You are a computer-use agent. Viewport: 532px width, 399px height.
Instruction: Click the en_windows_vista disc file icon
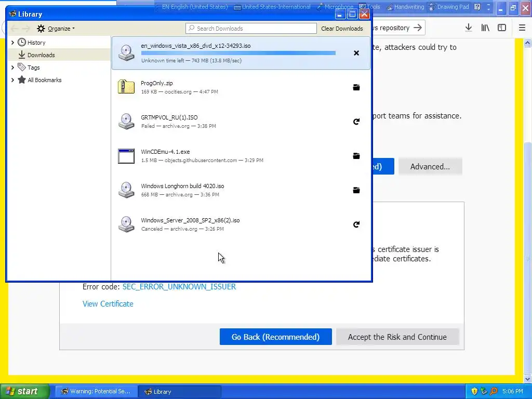click(x=126, y=53)
